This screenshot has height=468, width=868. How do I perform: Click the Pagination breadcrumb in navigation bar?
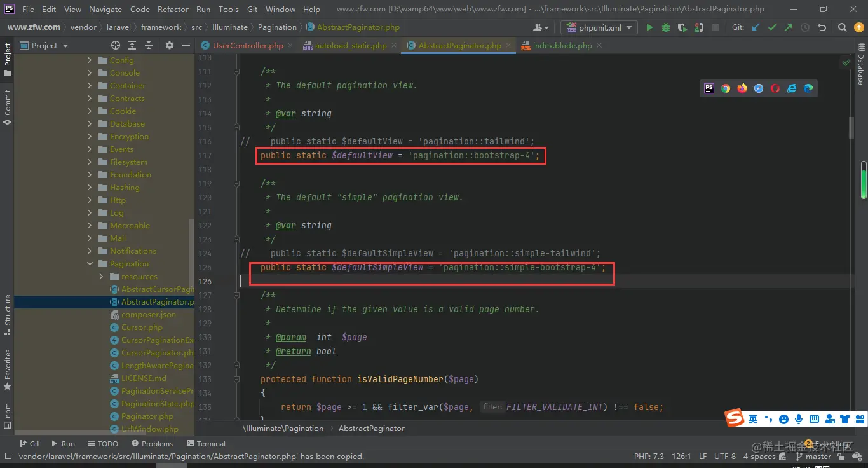click(277, 27)
